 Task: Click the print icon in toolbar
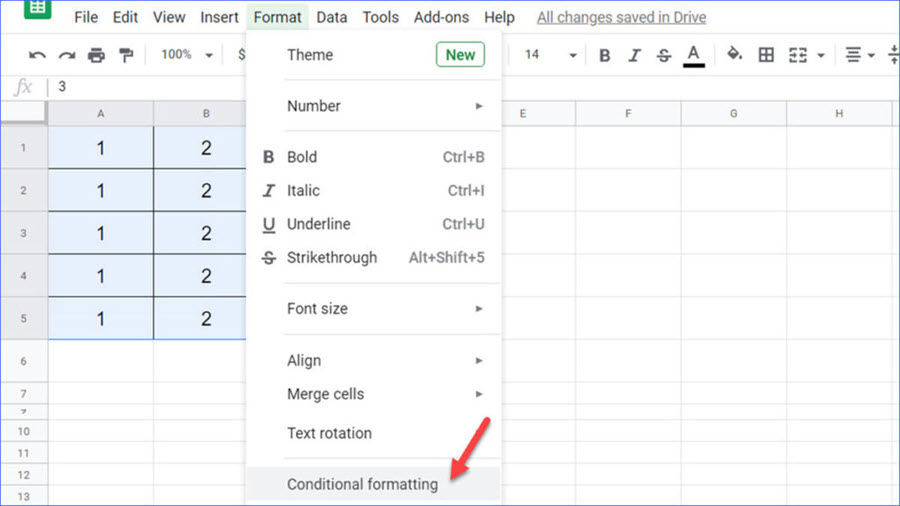pyautogui.click(x=96, y=55)
